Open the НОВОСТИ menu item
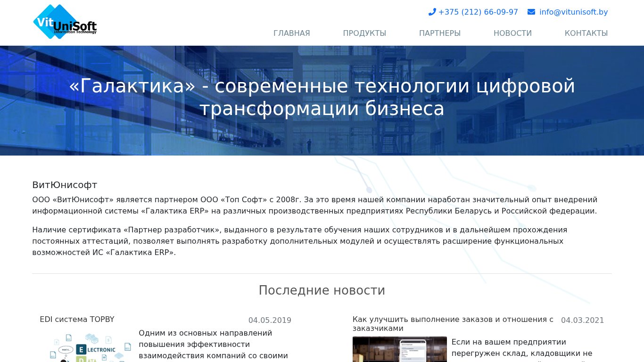 click(512, 33)
